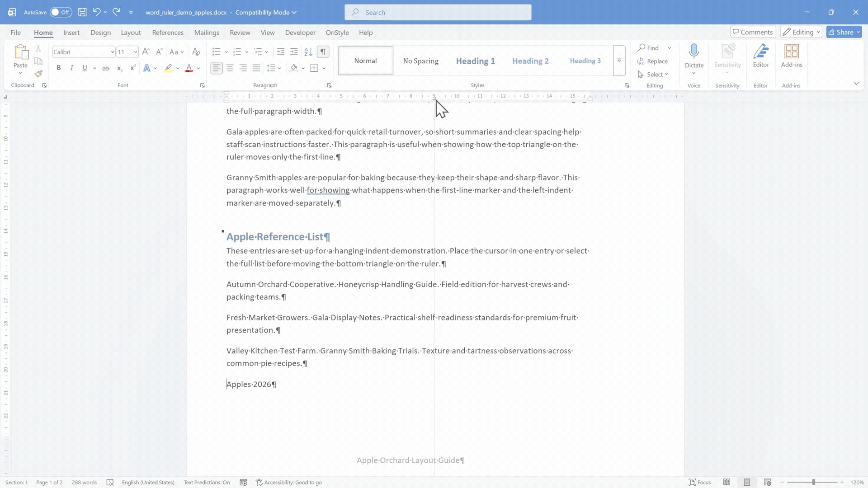This screenshot has width=868, height=488.
Task: Switch to the Layout tab
Action: pos(131,33)
